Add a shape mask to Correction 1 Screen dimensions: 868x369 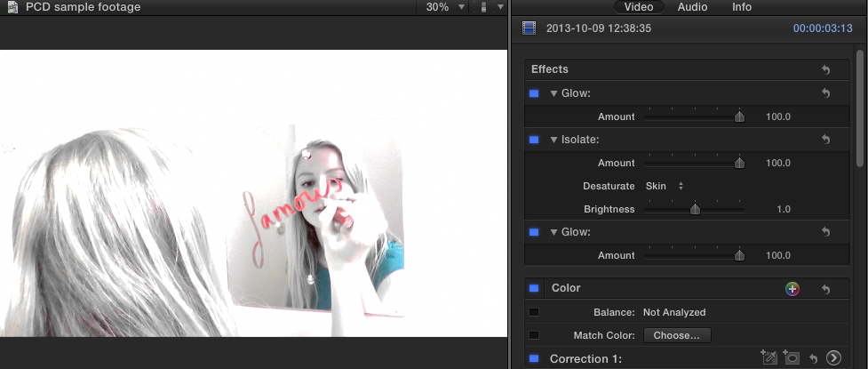[792, 358]
